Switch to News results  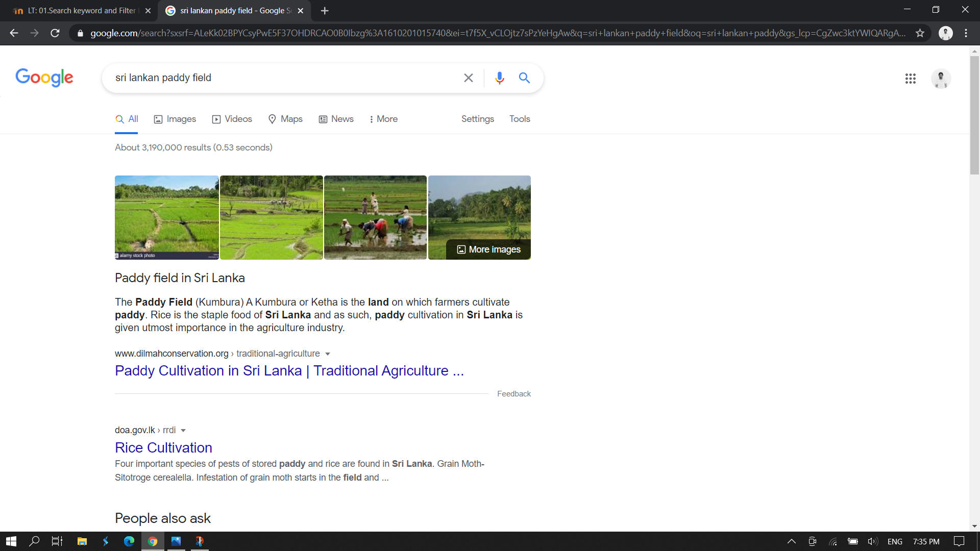point(336,119)
